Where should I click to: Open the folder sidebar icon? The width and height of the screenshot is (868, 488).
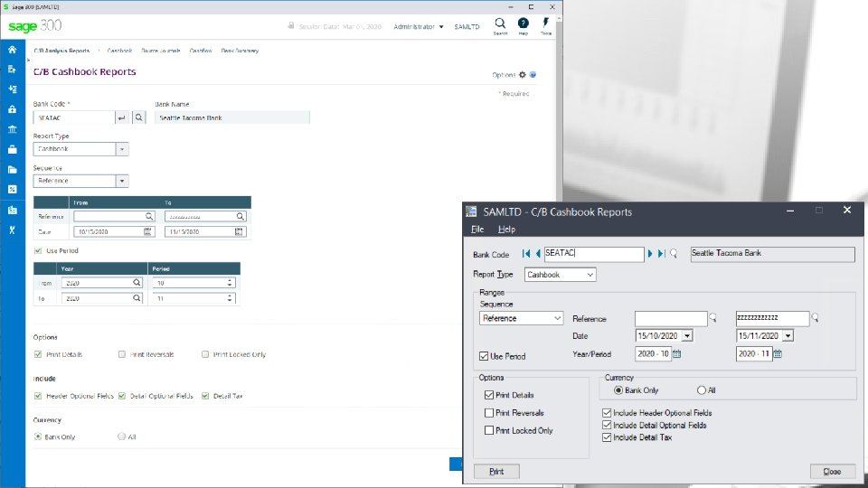pyautogui.click(x=12, y=169)
